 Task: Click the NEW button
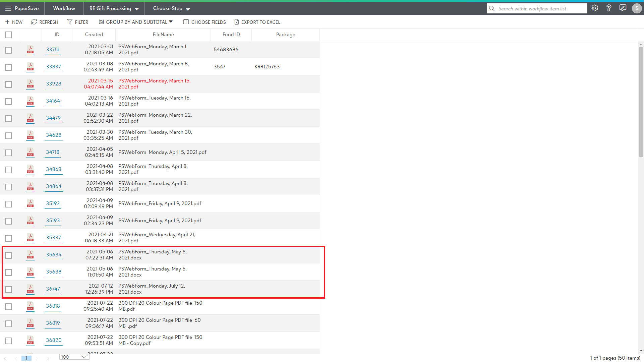click(14, 22)
